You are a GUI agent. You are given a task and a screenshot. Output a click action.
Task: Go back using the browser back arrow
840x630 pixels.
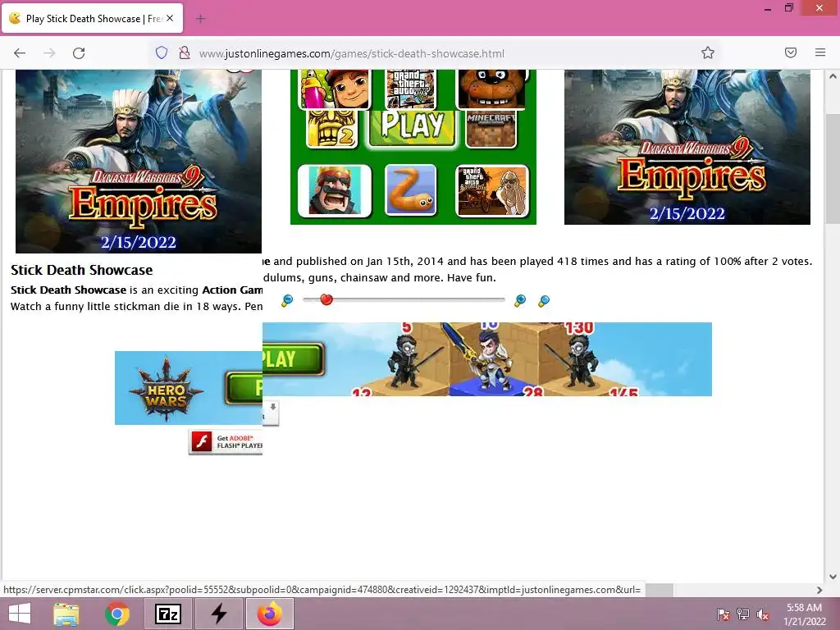click(x=20, y=53)
